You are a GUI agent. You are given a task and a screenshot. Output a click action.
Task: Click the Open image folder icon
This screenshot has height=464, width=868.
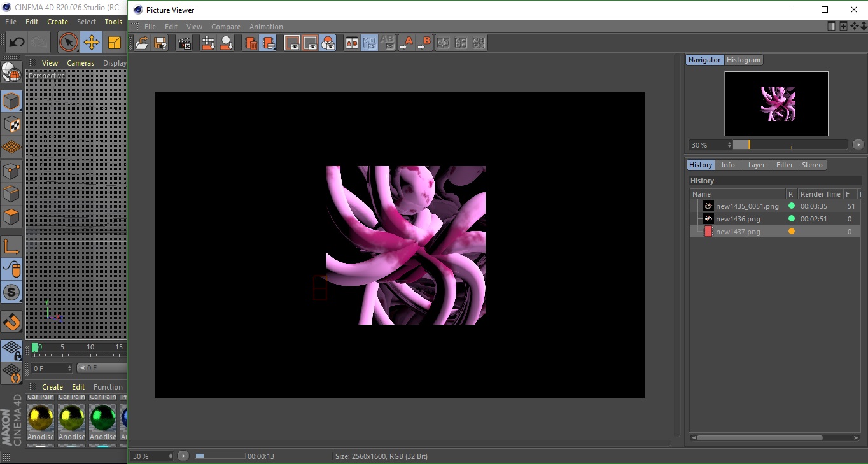pos(142,43)
